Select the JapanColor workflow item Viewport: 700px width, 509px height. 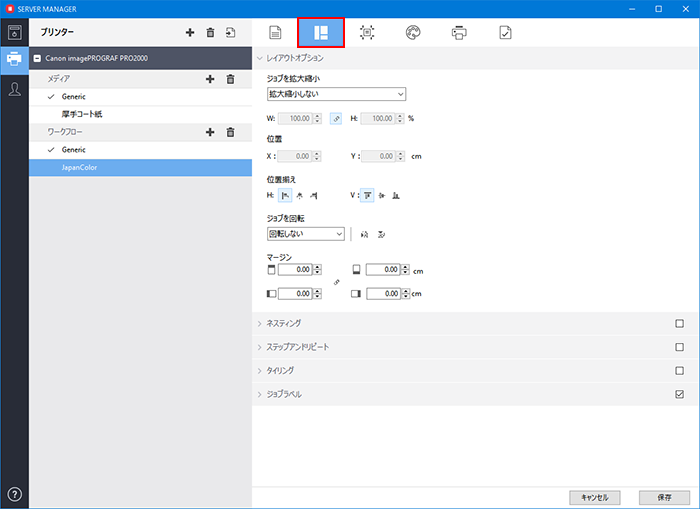pos(140,168)
